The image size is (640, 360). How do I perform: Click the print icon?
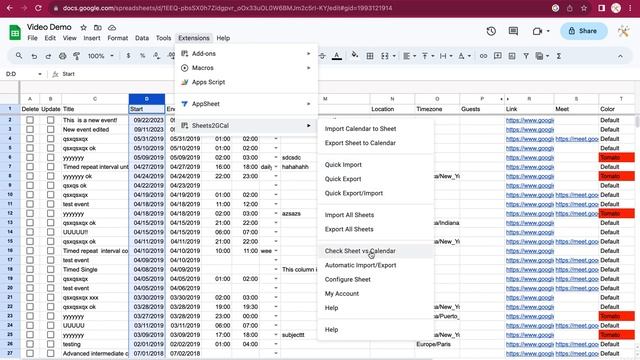(62, 56)
